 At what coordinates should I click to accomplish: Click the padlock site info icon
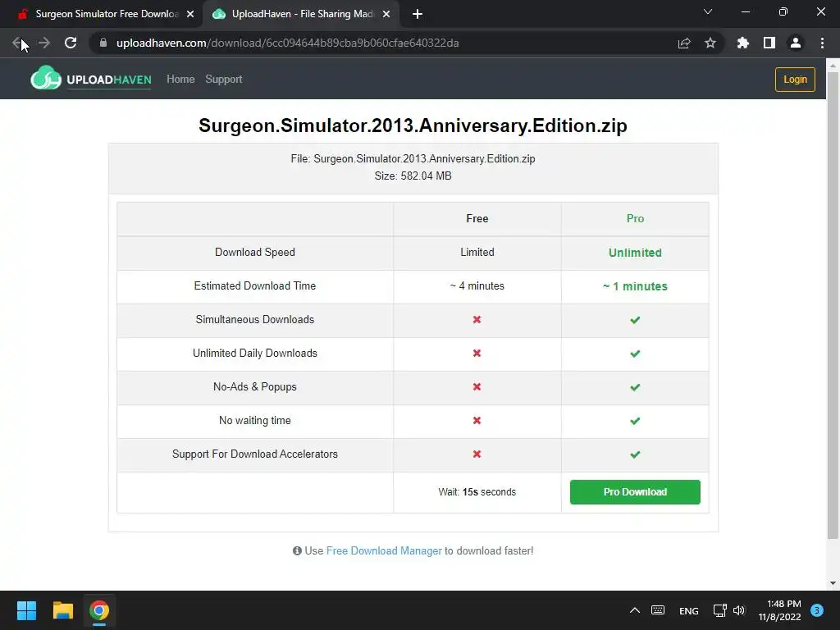coord(103,43)
